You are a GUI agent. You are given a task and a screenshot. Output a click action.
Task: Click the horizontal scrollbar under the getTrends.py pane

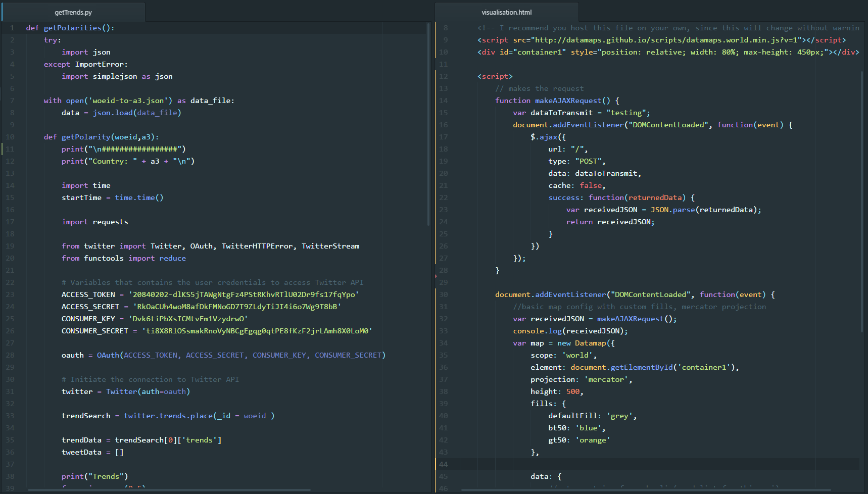(x=169, y=489)
